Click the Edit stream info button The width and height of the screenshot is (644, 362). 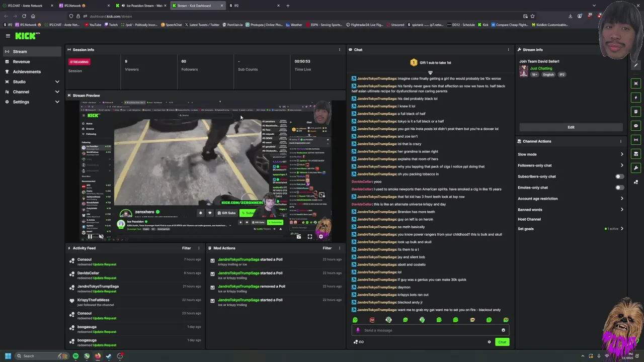pyautogui.click(x=571, y=127)
